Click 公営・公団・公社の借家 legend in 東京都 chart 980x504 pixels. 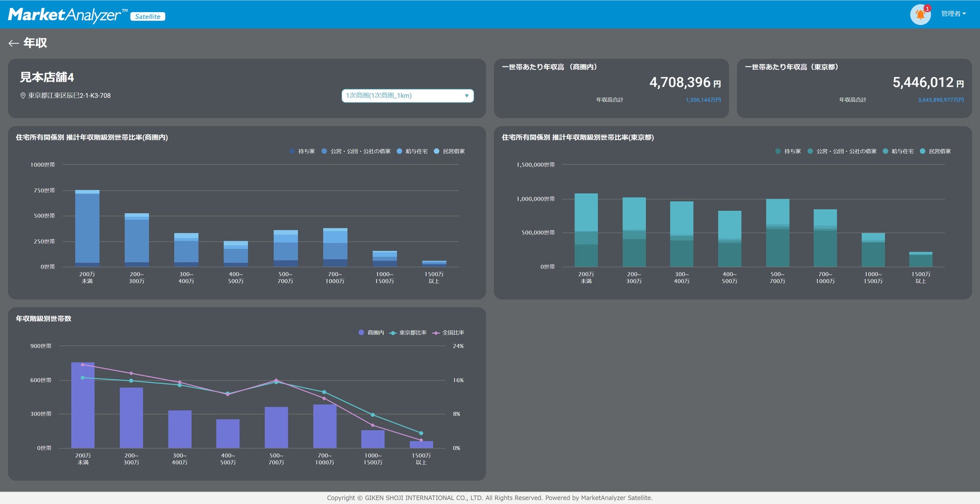pyautogui.click(x=842, y=151)
